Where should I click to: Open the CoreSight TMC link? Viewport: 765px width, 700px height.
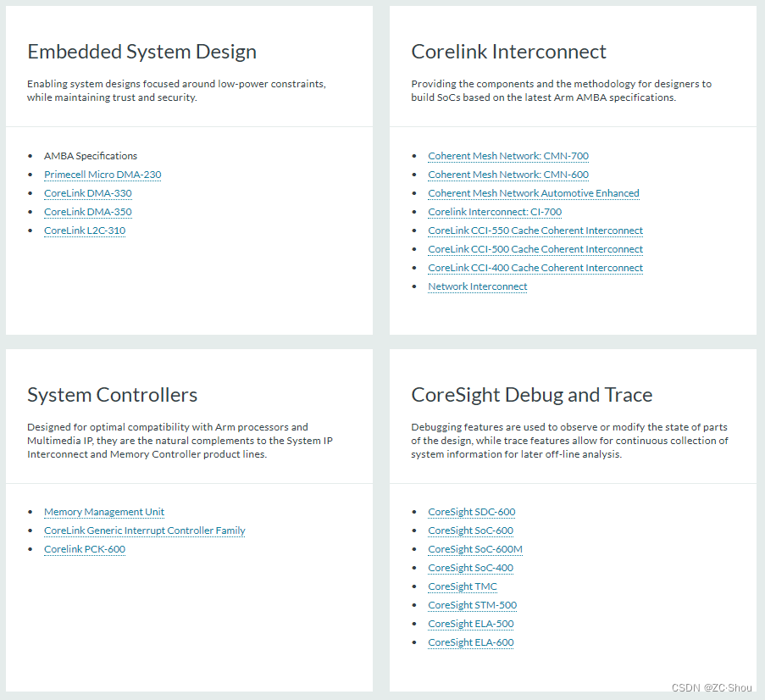(463, 586)
